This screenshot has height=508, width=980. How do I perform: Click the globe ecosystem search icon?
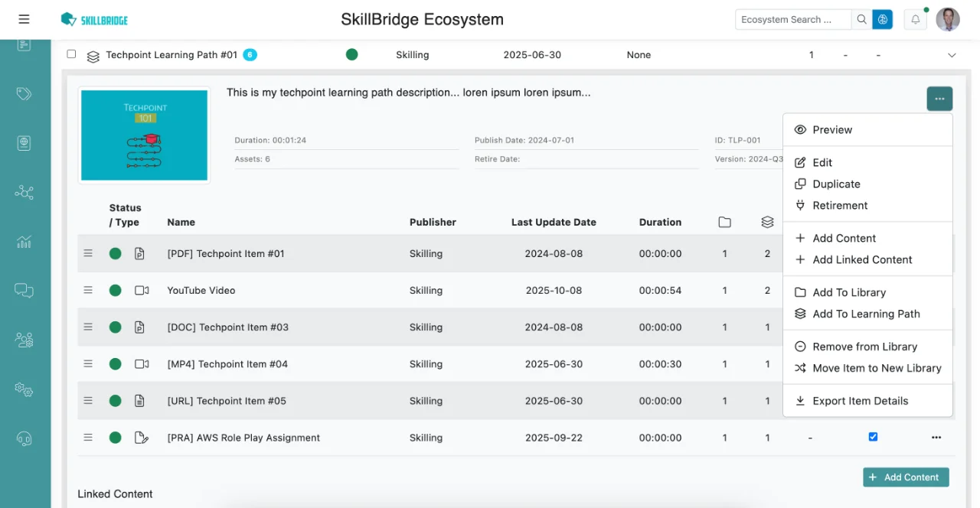coord(883,20)
